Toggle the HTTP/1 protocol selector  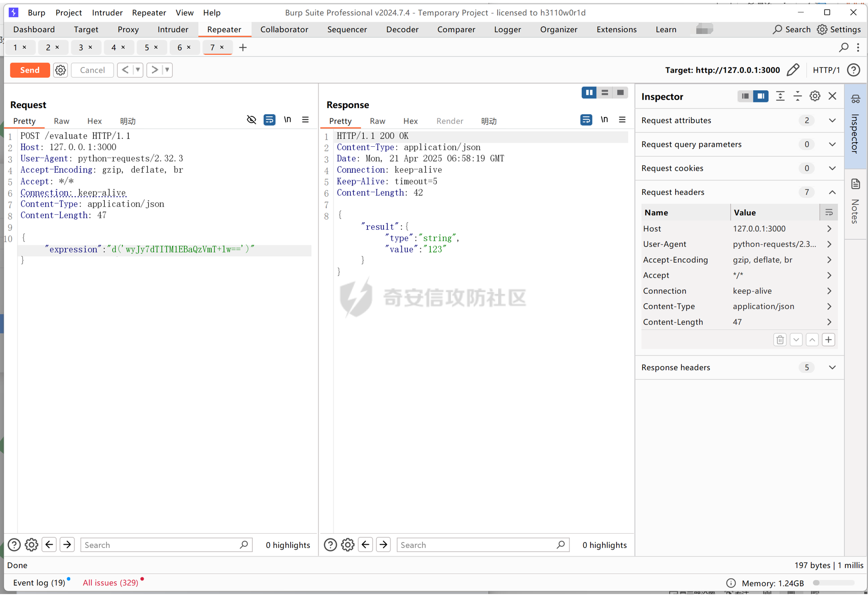pyautogui.click(x=826, y=70)
